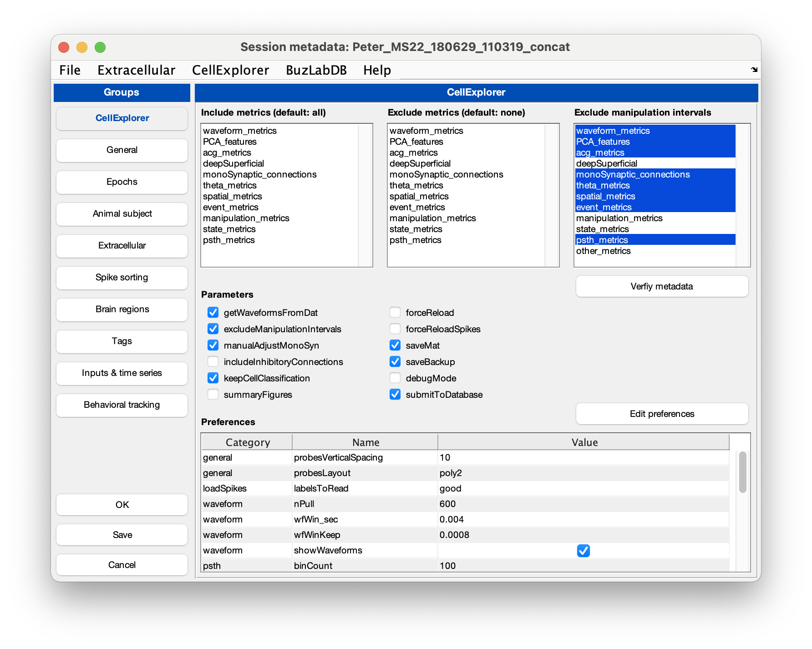Open Inputs & time series group
Screen dimensions: 812x649
pos(122,373)
